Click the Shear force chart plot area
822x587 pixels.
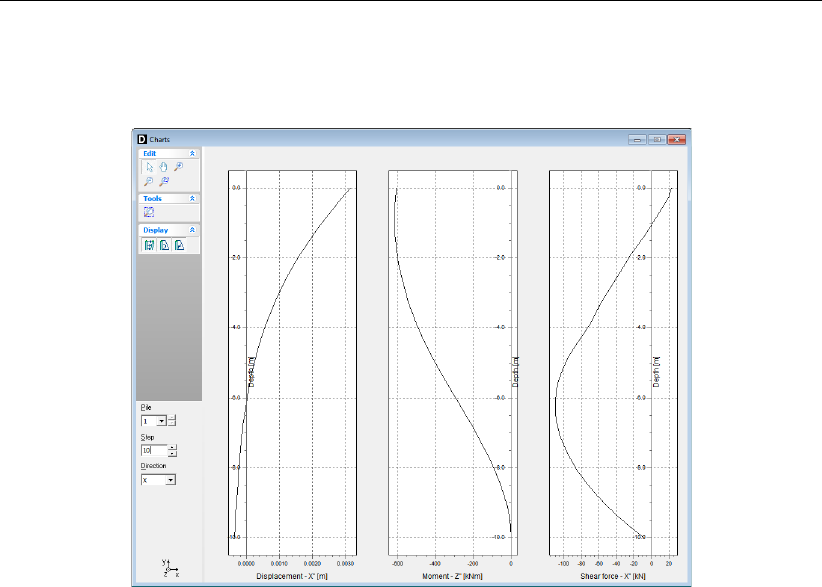(613, 363)
